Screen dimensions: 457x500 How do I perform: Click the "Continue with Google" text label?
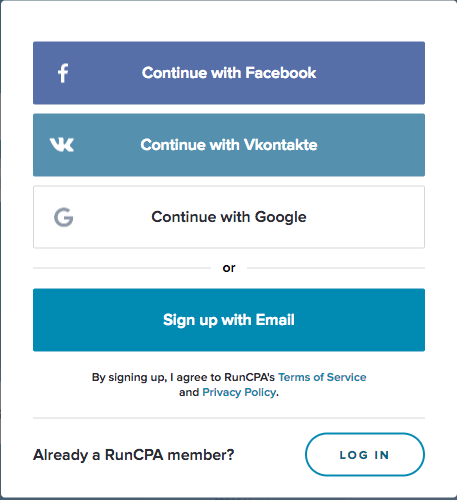(229, 217)
